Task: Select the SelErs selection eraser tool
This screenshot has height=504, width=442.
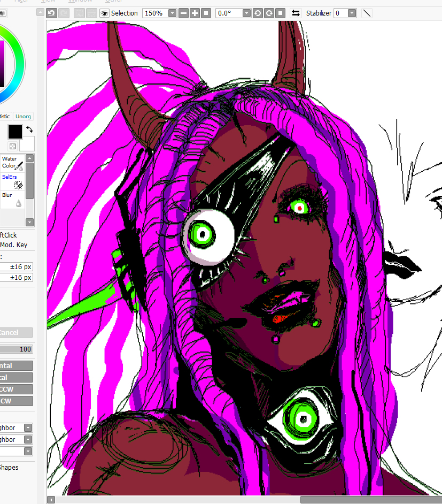Action: click(12, 180)
